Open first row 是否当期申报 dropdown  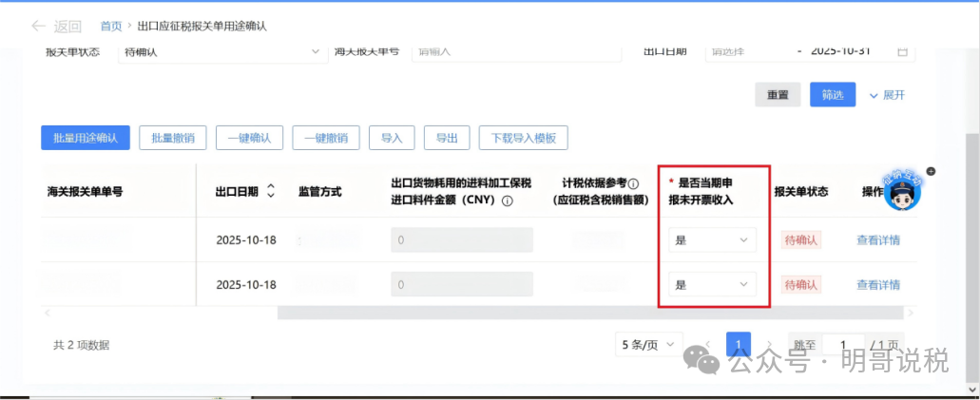pyautogui.click(x=712, y=240)
